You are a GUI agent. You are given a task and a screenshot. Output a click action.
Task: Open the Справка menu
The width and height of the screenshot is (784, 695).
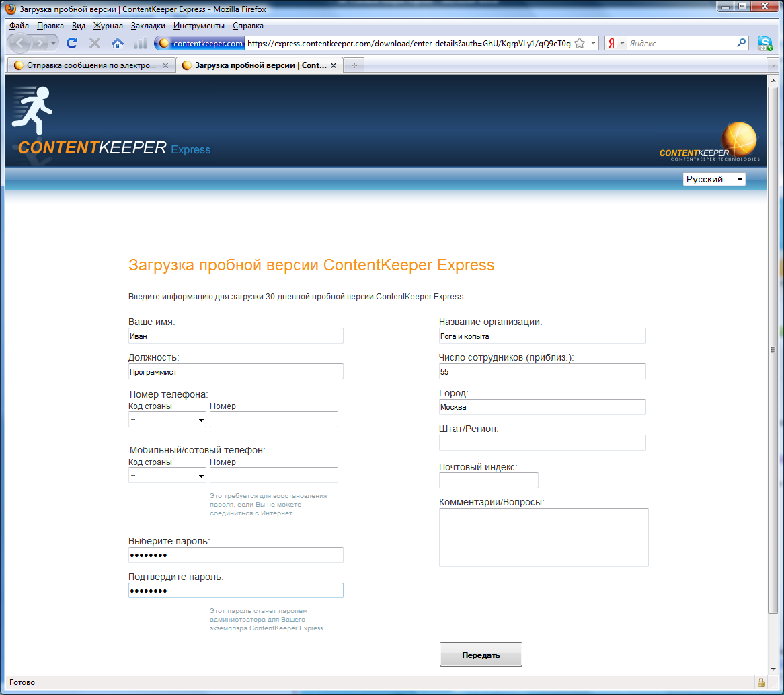248,26
